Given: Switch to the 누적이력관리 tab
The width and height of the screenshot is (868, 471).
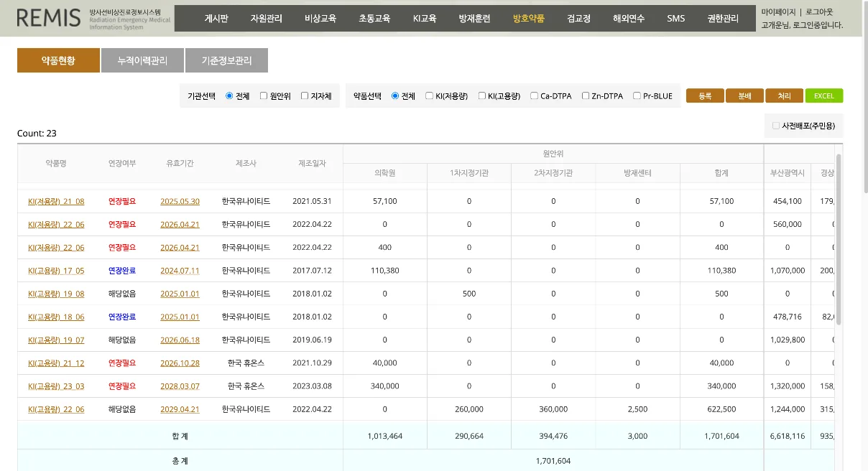Looking at the screenshot, I should tap(142, 60).
